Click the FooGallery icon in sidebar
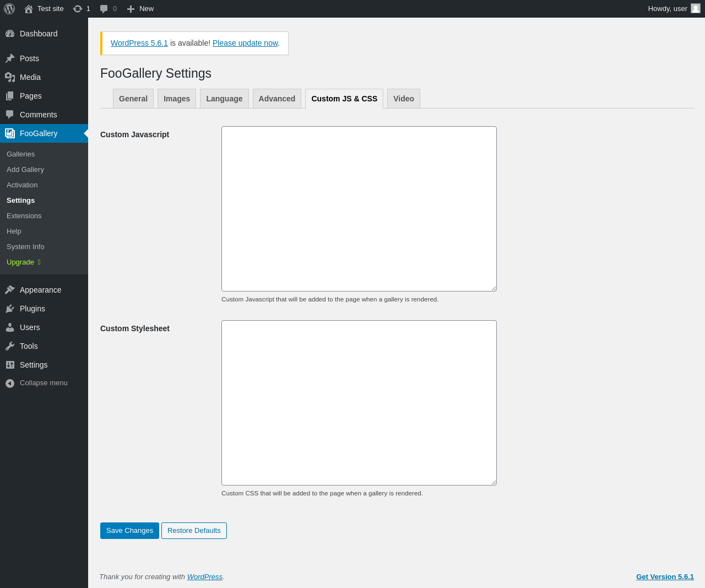Viewport: 705px width, 588px height. click(x=10, y=133)
